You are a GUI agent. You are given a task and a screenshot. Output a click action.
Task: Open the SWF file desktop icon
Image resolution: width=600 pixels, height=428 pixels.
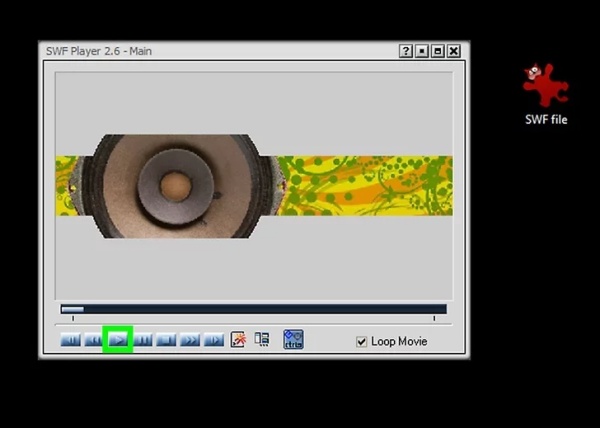click(546, 94)
